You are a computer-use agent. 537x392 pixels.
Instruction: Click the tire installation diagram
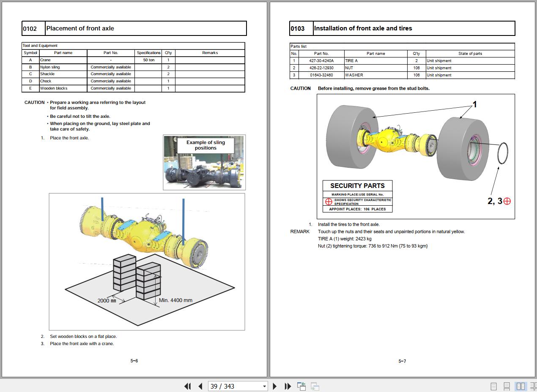(416, 156)
